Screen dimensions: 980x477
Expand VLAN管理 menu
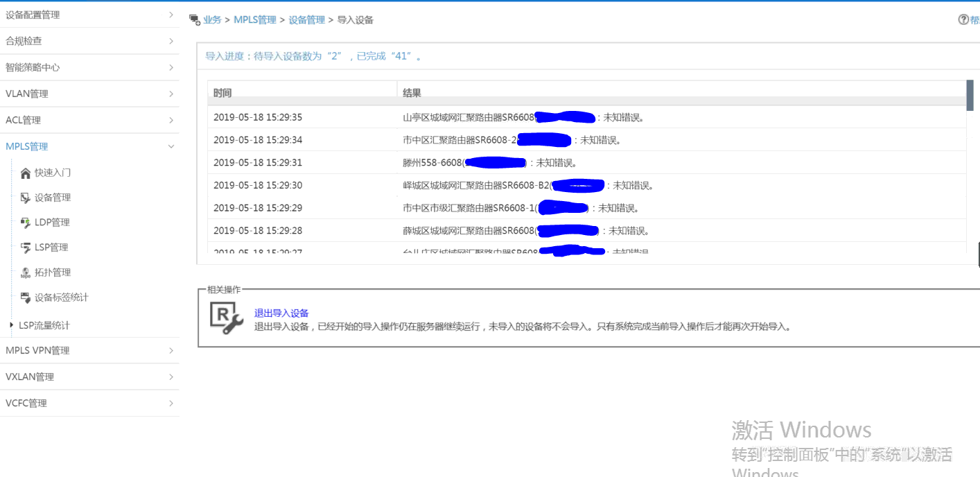click(x=89, y=94)
